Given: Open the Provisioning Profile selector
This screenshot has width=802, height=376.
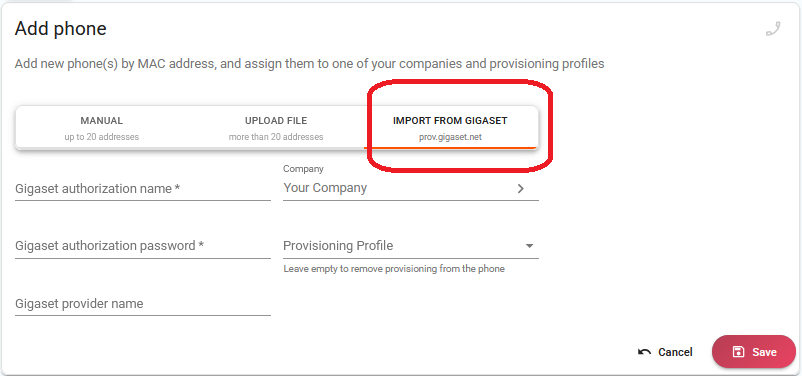Looking at the screenshot, I should (411, 246).
